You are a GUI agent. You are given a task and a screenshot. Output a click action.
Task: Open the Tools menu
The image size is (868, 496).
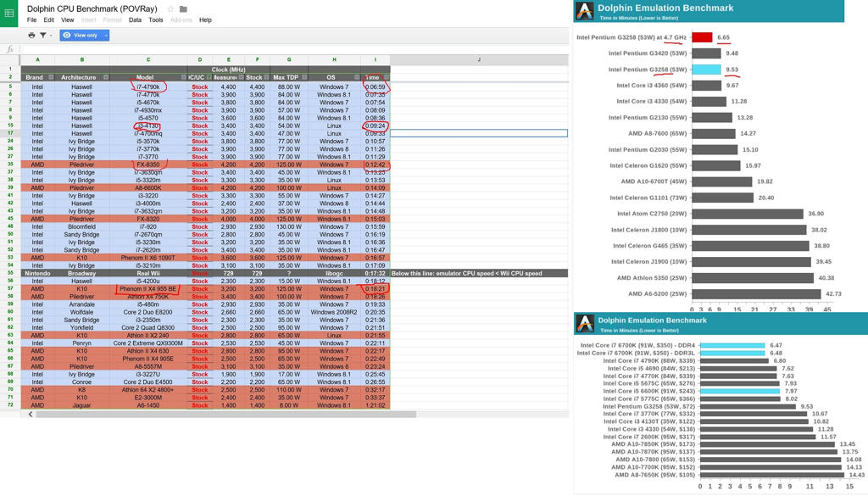tap(156, 20)
